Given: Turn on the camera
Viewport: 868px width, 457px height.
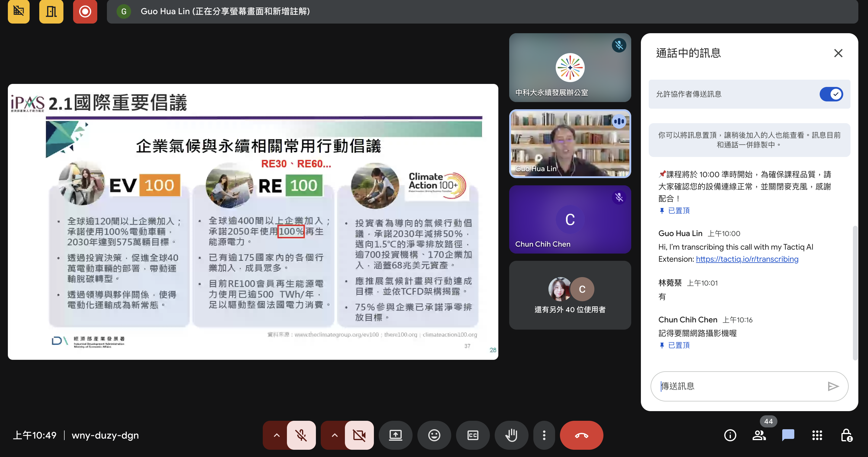Looking at the screenshot, I should 359,435.
